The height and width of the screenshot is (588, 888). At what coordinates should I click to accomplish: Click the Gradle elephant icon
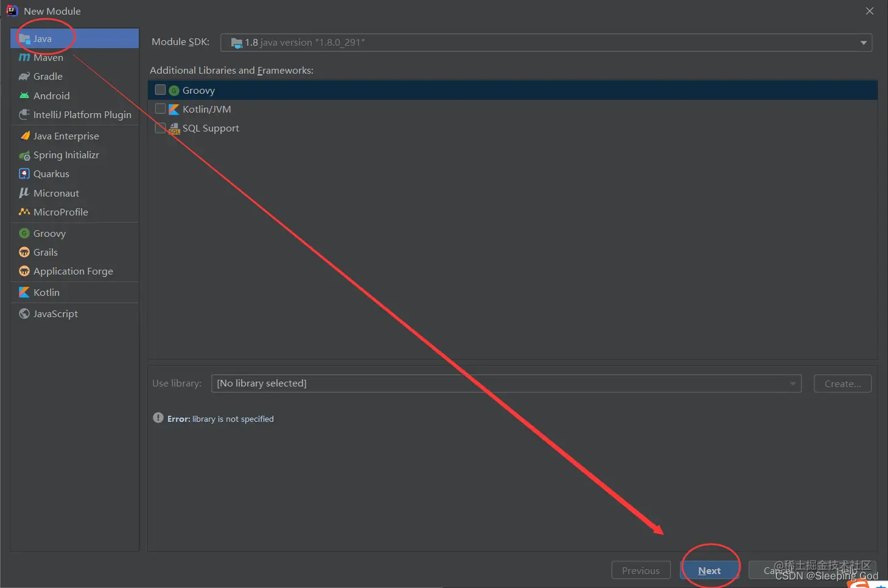(24, 77)
